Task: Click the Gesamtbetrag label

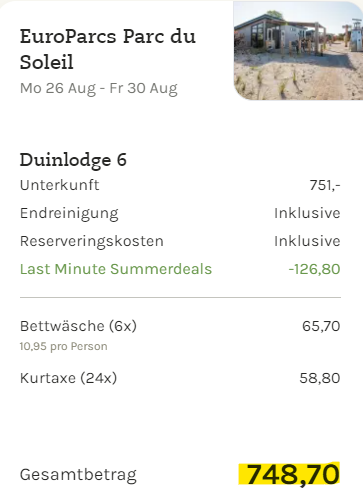Action: pos(78,475)
